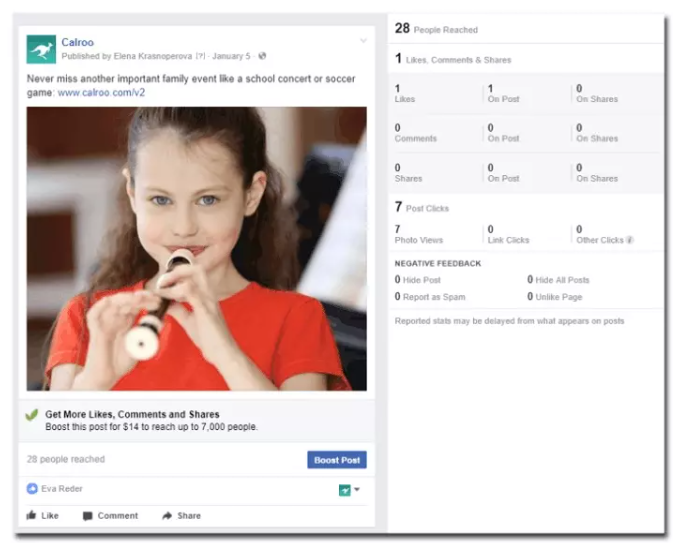Click the globe public audience icon
Viewport: 673px width, 543px height.
coord(262,56)
